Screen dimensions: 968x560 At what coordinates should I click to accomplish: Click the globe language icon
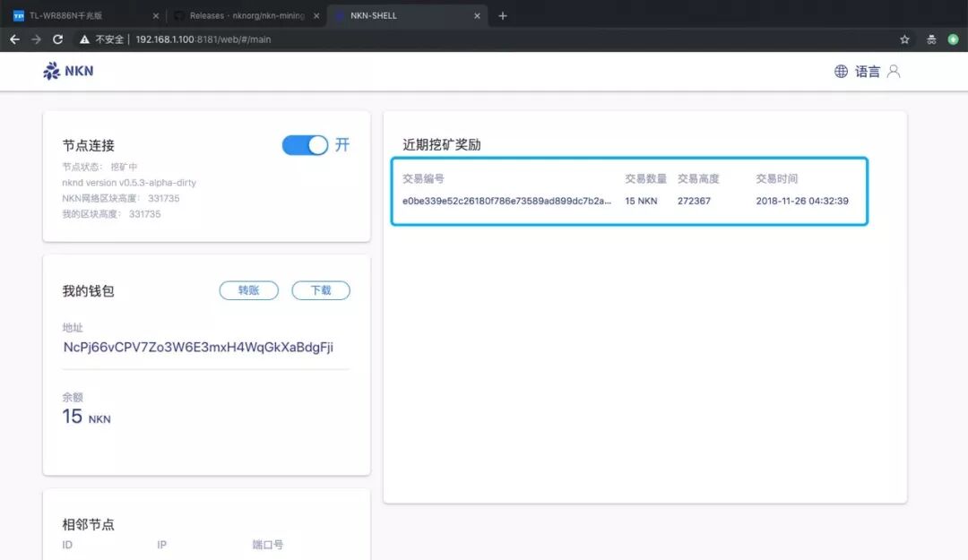click(841, 72)
